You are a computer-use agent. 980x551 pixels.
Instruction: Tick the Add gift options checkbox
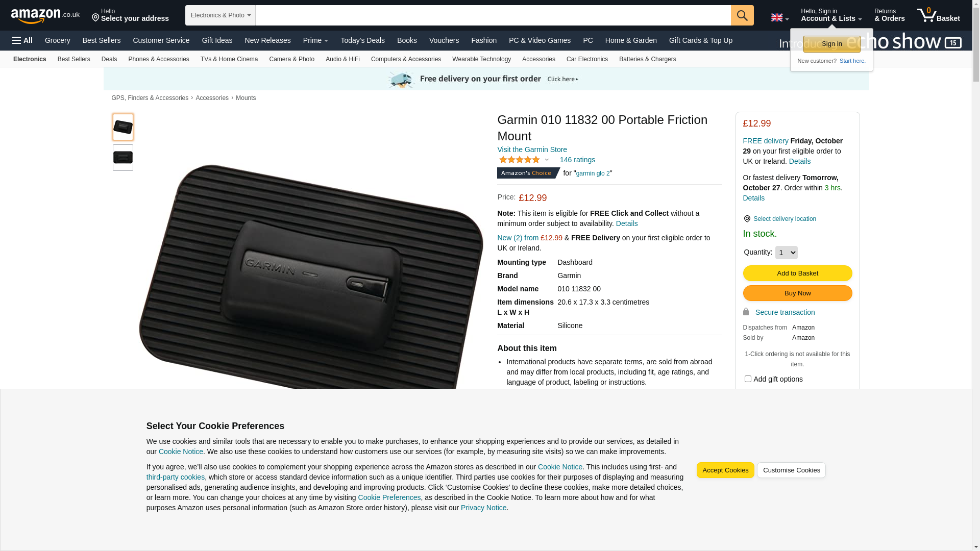pos(748,379)
